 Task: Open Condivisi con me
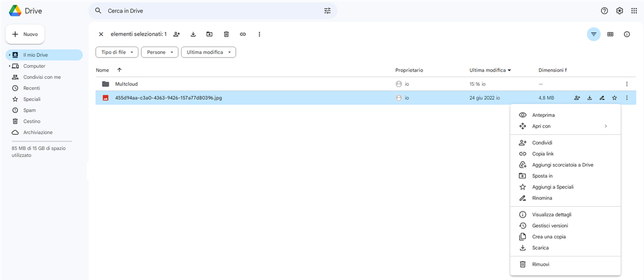[42, 77]
